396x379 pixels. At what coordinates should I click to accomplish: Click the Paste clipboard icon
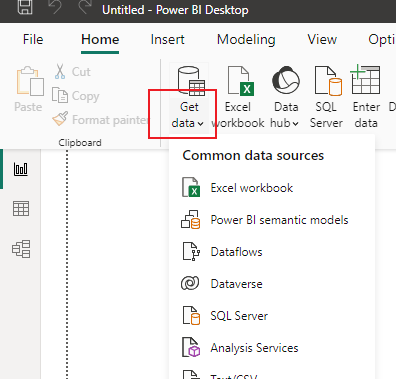[x=30, y=81]
